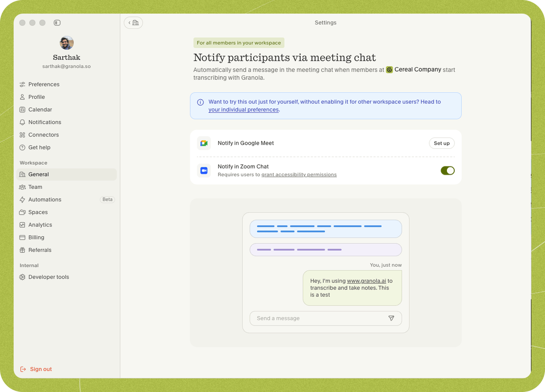Click the General building icon
This screenshot has width=545, height=392.
(x=22, y=174)
